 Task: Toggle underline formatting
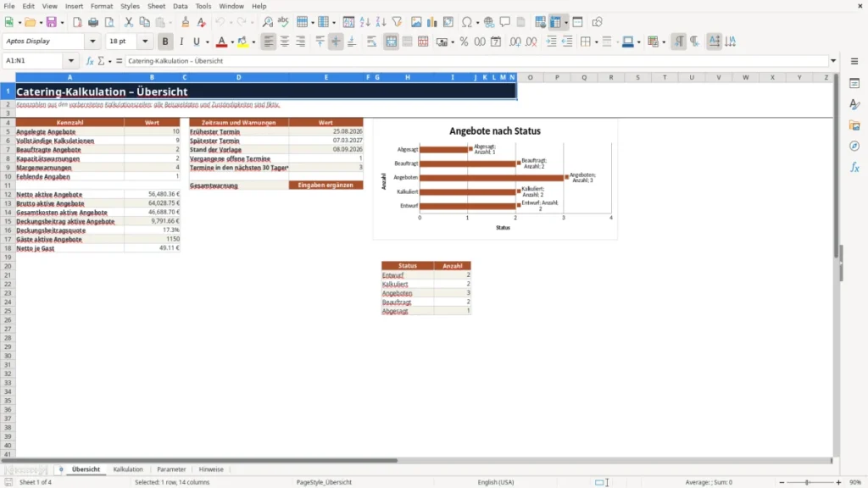[196, 42]
